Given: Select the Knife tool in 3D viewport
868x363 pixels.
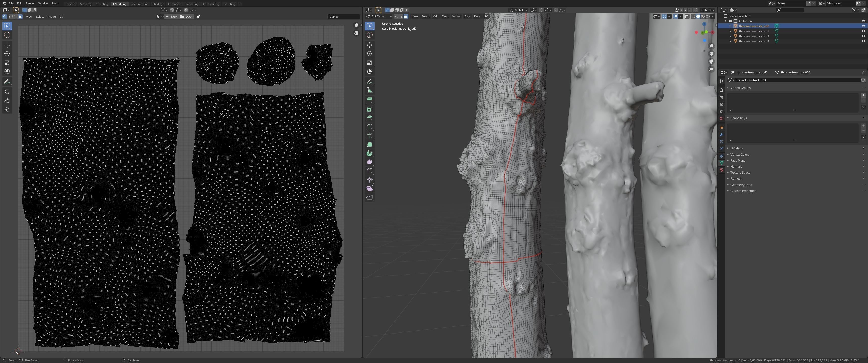Looking at the screenshot, I should pyautogui.click(x=370, y=135).
